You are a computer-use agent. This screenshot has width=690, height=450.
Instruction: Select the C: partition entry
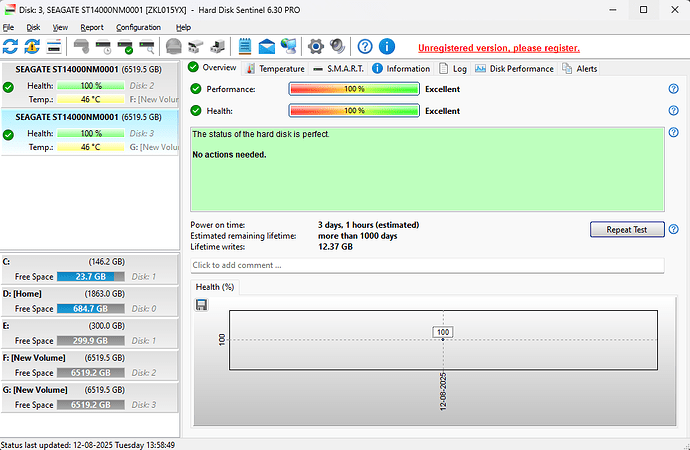tap(90, 269)
